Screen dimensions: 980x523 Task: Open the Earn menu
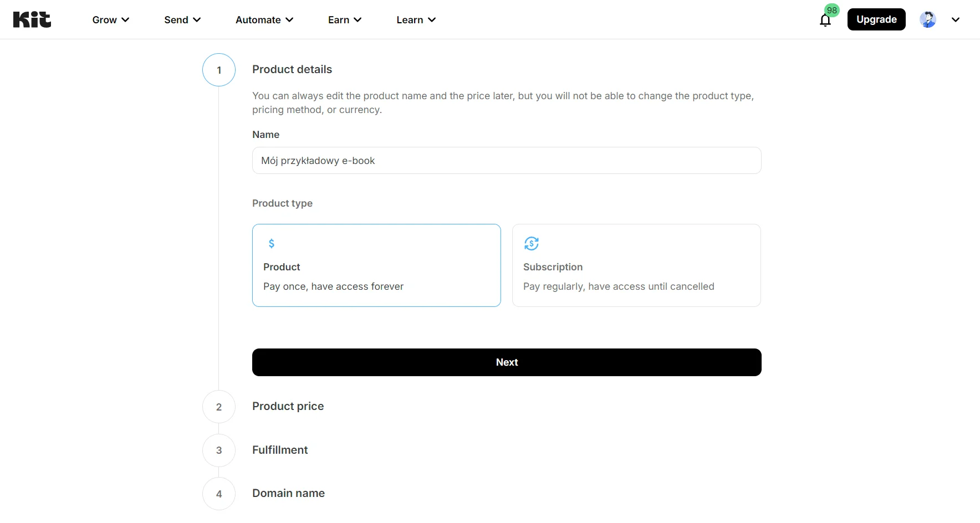(x=344, y=20)
